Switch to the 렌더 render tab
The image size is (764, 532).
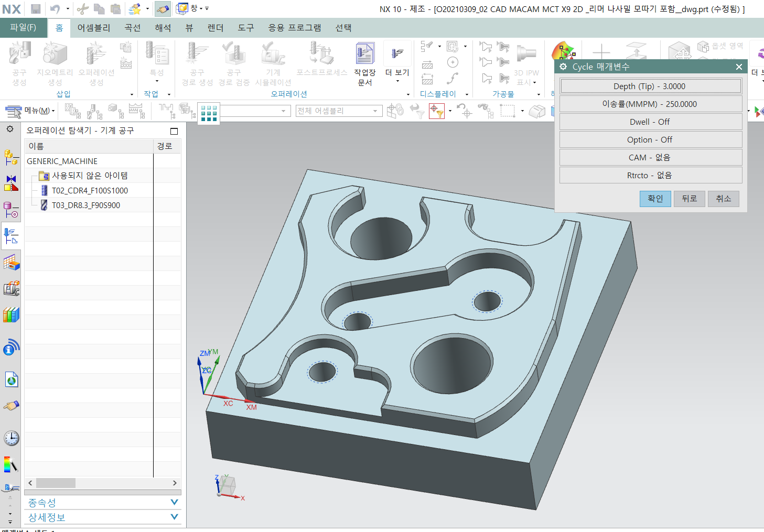click(216, 28)
